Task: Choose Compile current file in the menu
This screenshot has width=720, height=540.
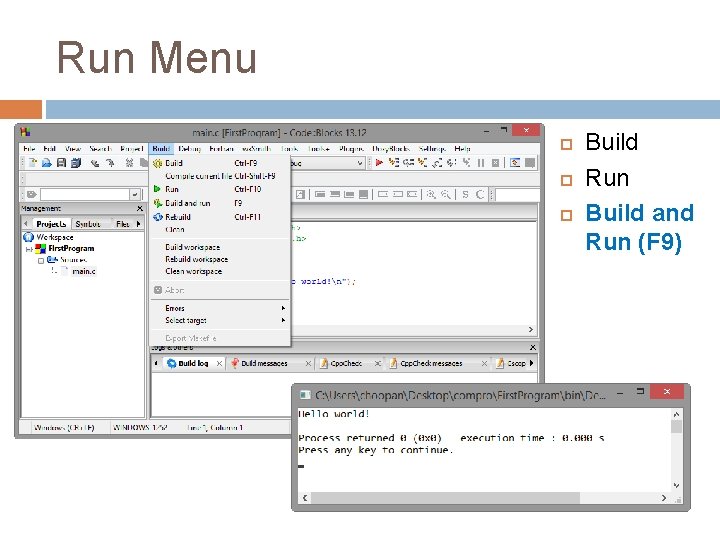Action: pos(219,176)
